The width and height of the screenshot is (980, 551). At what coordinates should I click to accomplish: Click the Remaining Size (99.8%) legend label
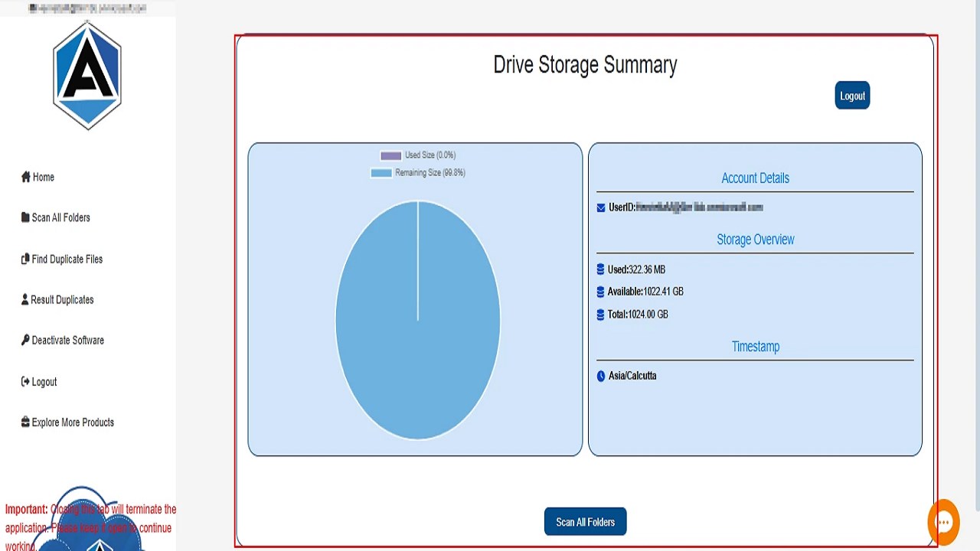coord(430,173)
